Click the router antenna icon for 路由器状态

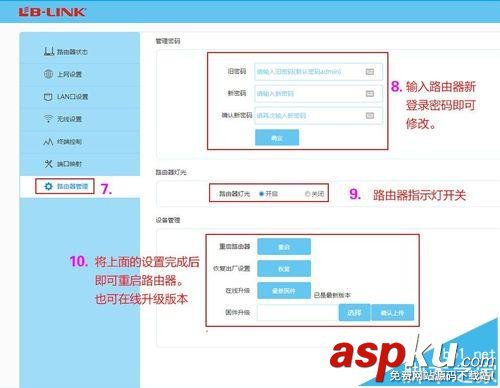(x=49, y=51)
